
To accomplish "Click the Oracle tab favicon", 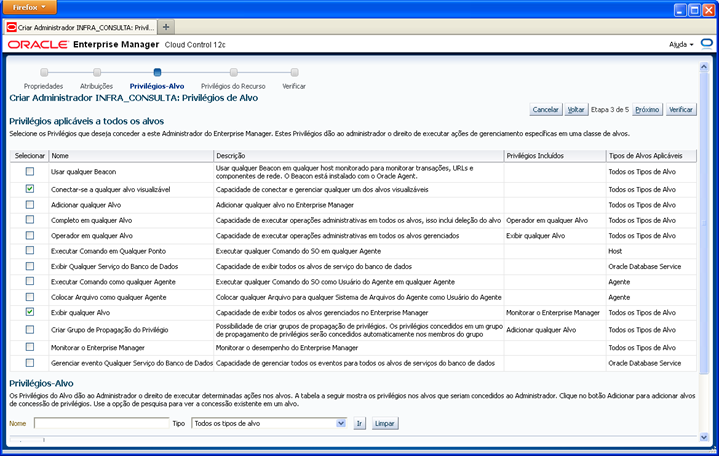I will coord(11,28).
